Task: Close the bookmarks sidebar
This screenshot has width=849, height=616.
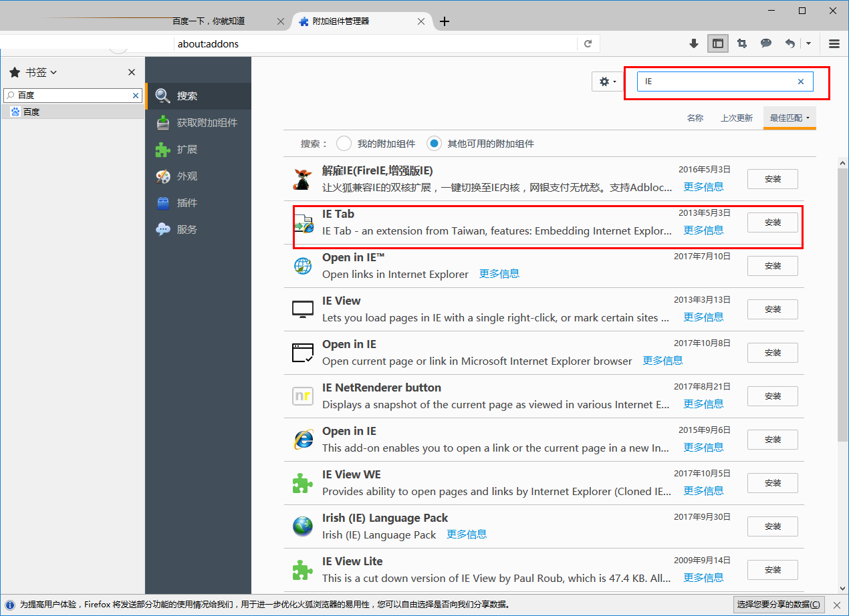Action: click(132, 72)
